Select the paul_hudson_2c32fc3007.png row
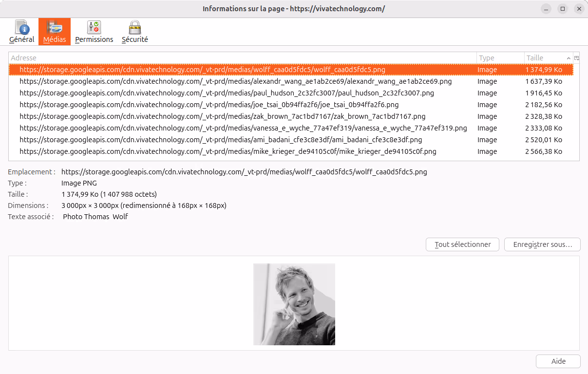This screenshot has width=588, height=374. [291, 93]
